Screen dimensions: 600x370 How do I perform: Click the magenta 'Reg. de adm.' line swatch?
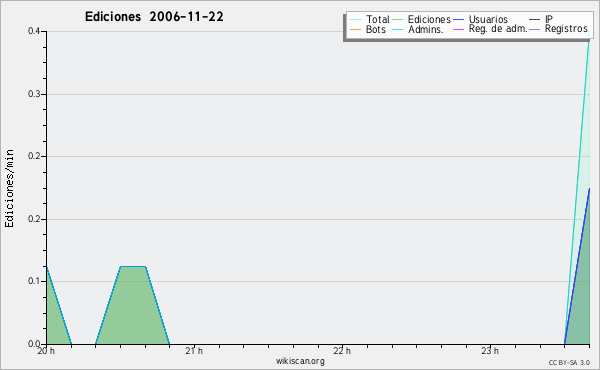(458, 29)
